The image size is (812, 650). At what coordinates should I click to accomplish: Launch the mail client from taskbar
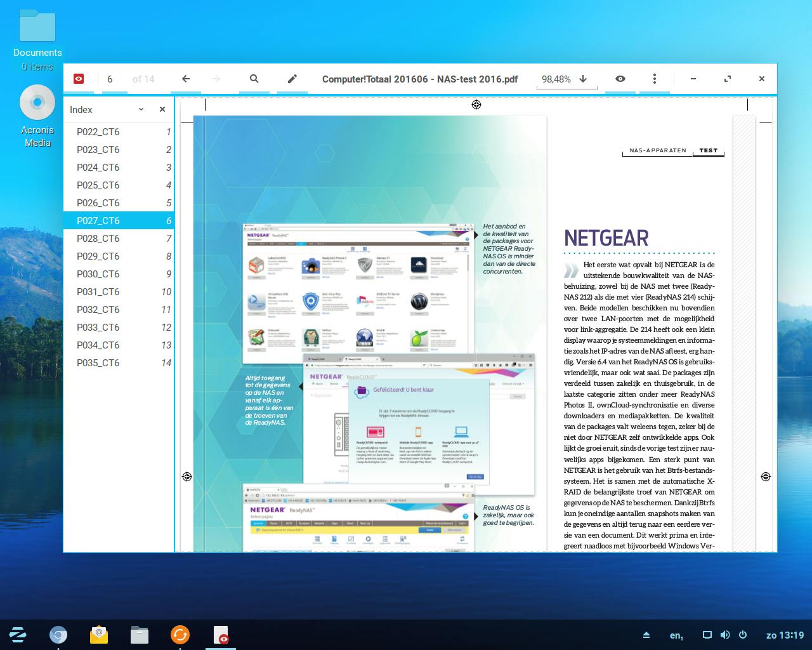[x=99, y=635]
